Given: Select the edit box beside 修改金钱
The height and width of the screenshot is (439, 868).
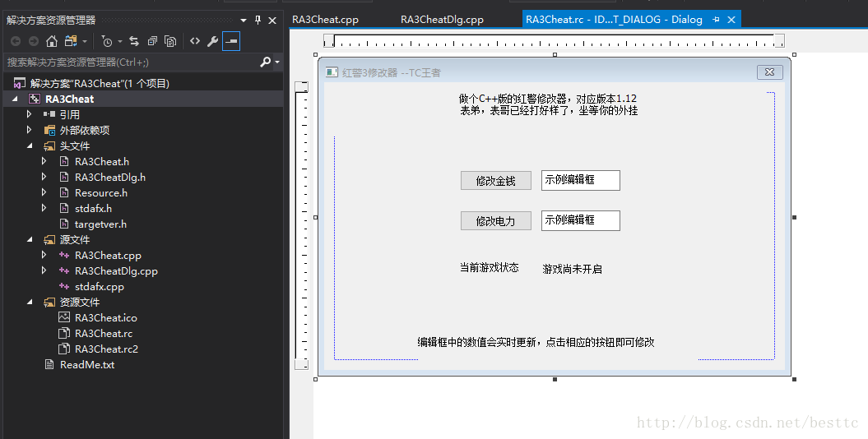Looking at the screenshot, I should [x=581, y=180].
